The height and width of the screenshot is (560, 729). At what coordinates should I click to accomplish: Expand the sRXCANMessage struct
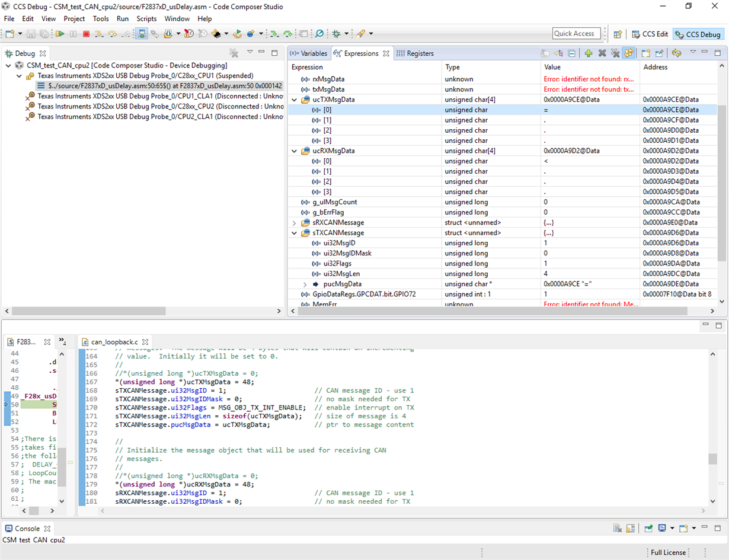click(x=294, y=223)
